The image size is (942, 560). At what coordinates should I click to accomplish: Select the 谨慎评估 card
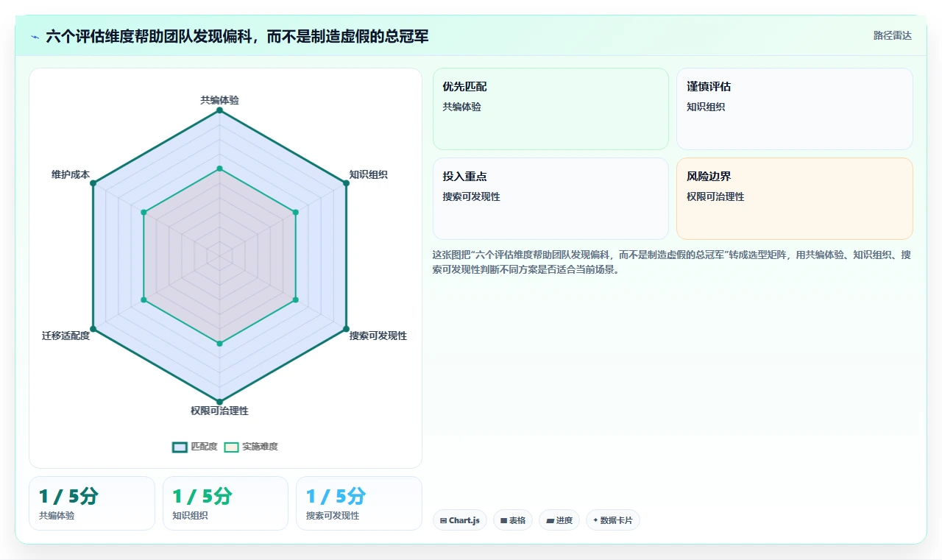tap(795, 109)
